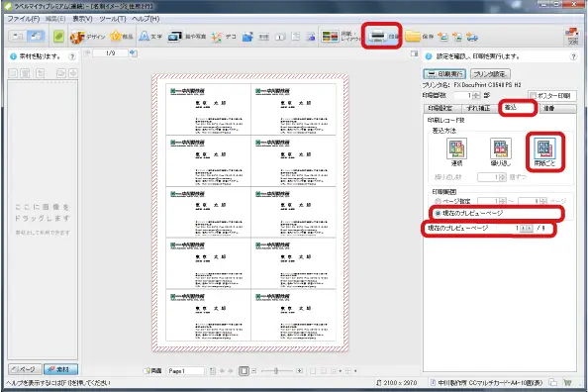This screenshot has height=392, width=588.
Task: Open the 用紙・レイアウト paper layout button
Action: pos(341,37)
